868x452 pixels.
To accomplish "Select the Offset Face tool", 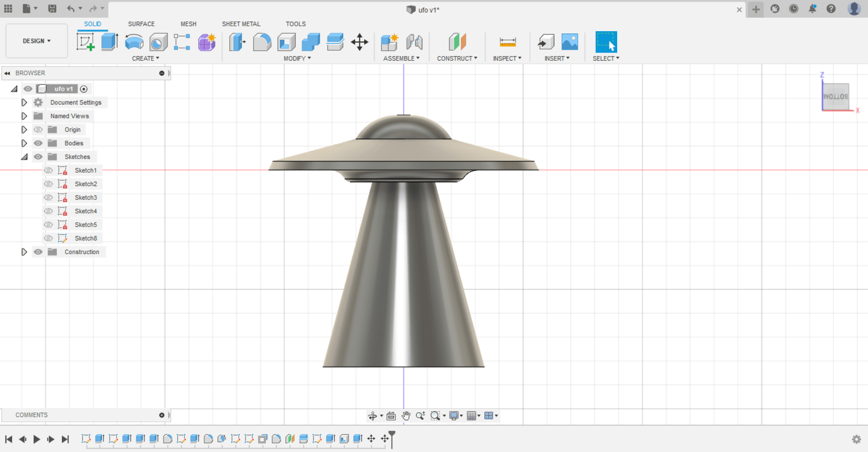I will coord(335,42).
